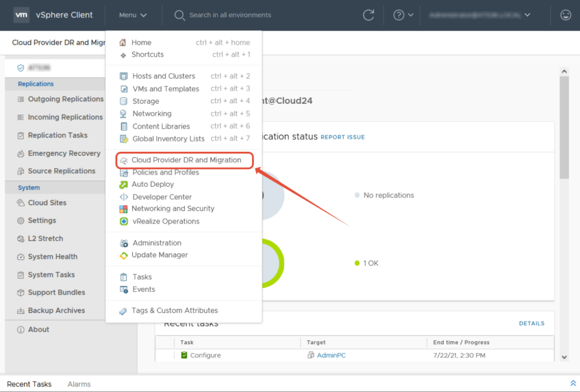580x392 pixels.
Task: Click the scrollbar up arrow
Action: (x=564, y=71)
